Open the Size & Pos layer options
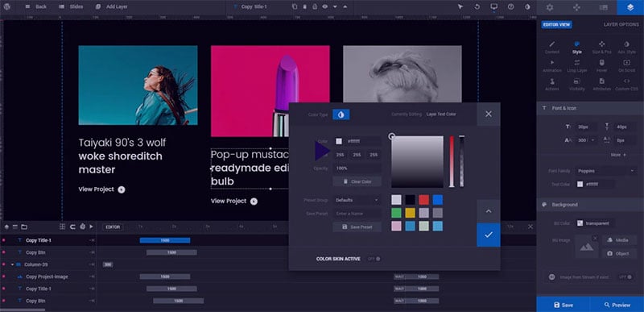This screenshot has width=644, height=312. coord(601,48)
